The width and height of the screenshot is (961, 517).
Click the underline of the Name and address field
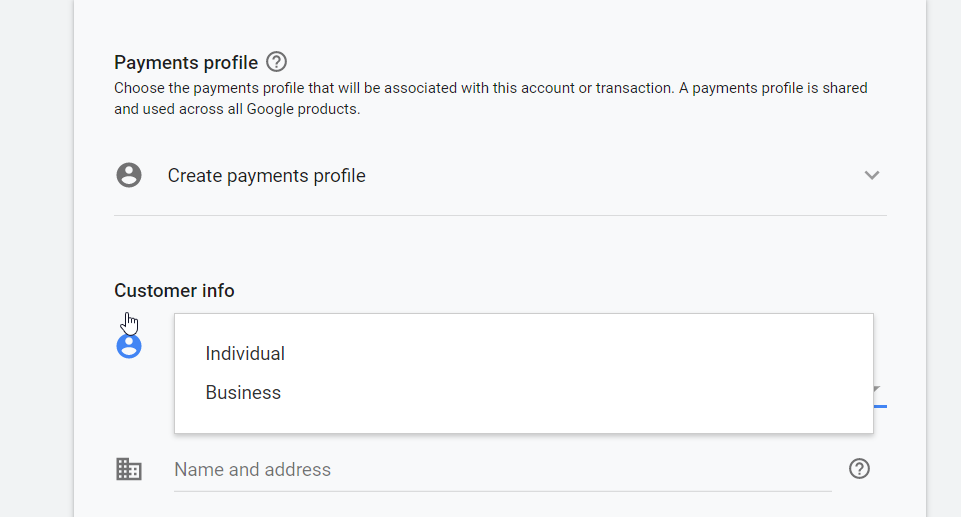tap(500, 491)
